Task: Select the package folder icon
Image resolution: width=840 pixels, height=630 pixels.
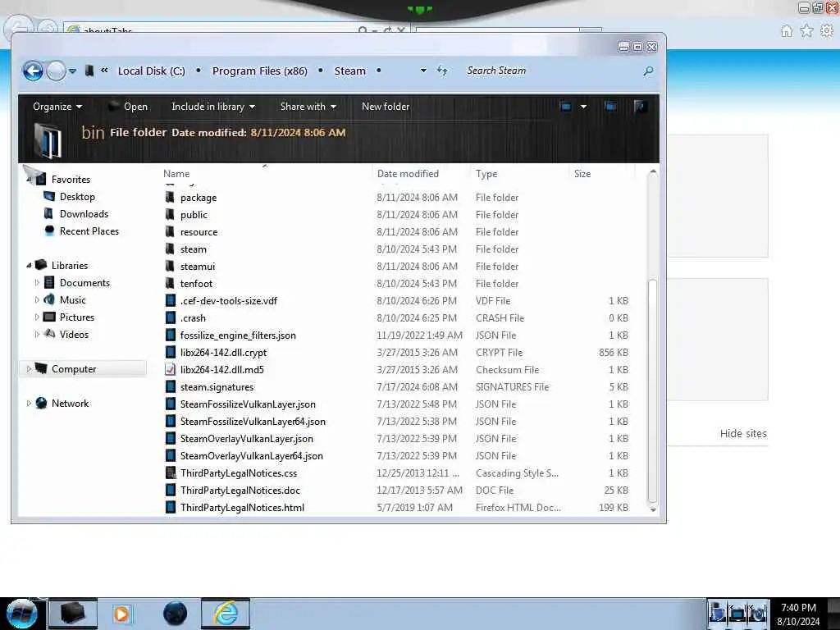Action: tap(170, 197)
